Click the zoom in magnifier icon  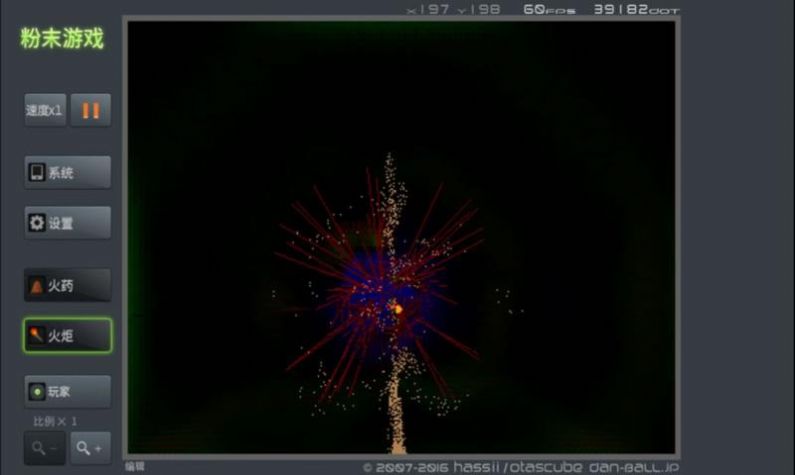90,449
